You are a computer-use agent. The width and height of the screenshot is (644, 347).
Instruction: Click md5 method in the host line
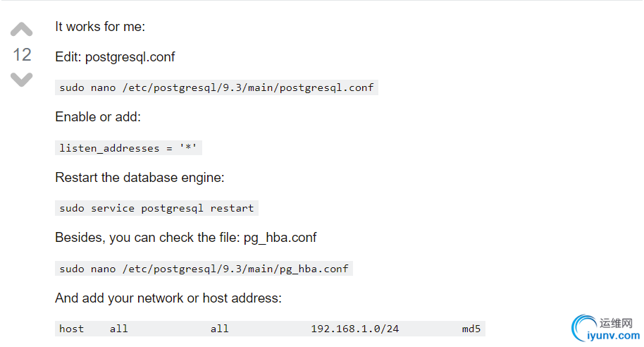[x=471, y=329]
